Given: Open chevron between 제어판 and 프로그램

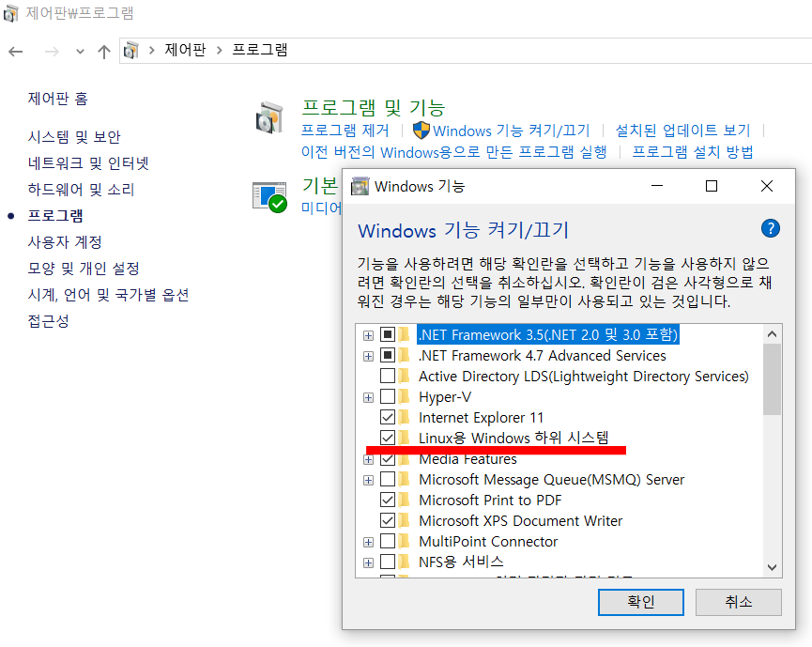Looking at the screenshot, I should coord(220,51).
